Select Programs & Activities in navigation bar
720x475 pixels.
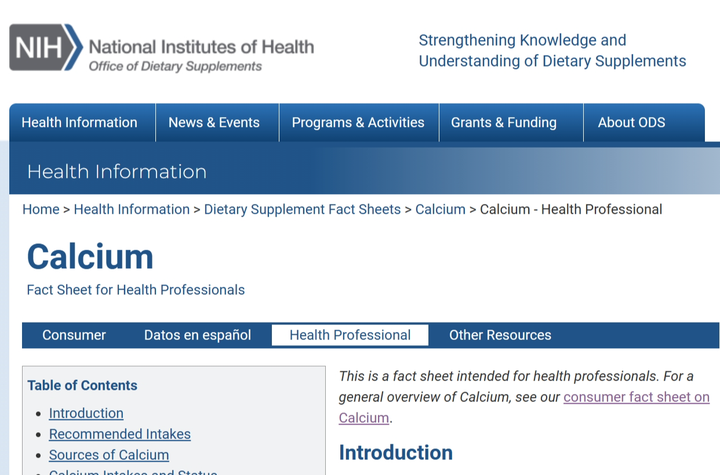click(358, 123)
